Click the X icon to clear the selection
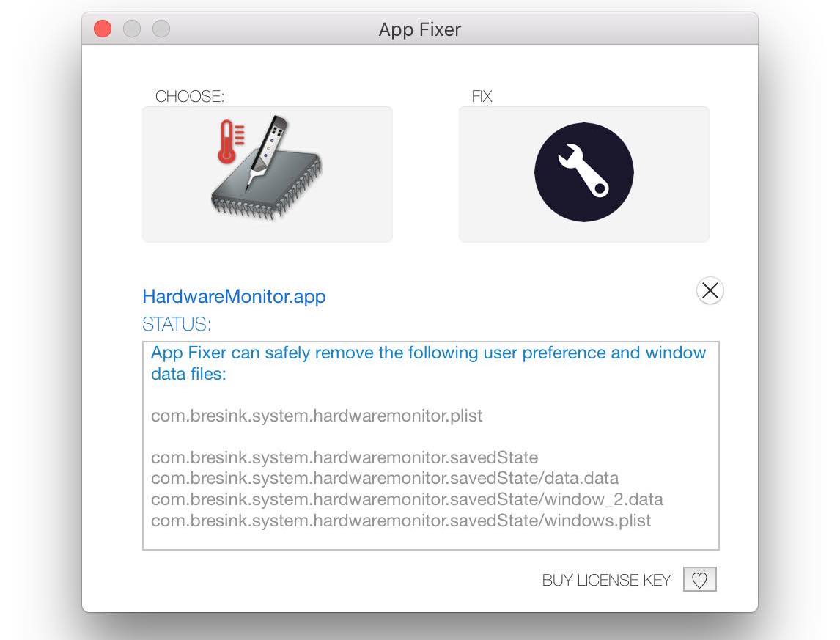 tap(709, 290)
